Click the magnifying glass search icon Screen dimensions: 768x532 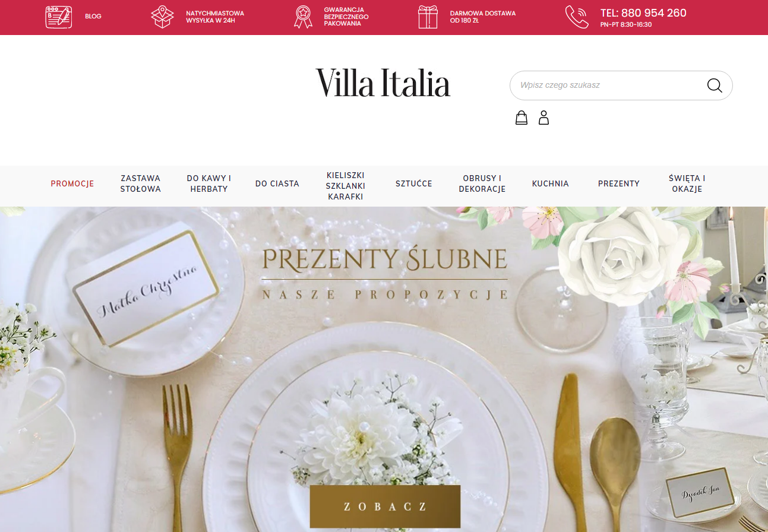(715, 85)
